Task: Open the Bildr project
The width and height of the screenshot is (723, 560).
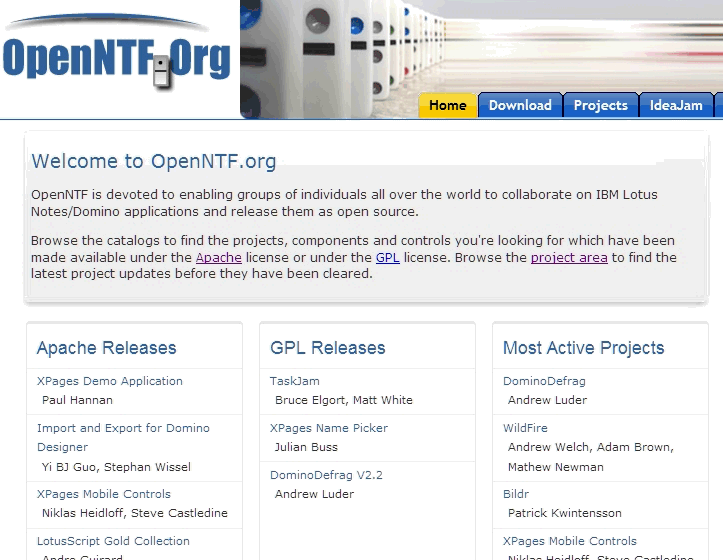Action: [516, 494]
